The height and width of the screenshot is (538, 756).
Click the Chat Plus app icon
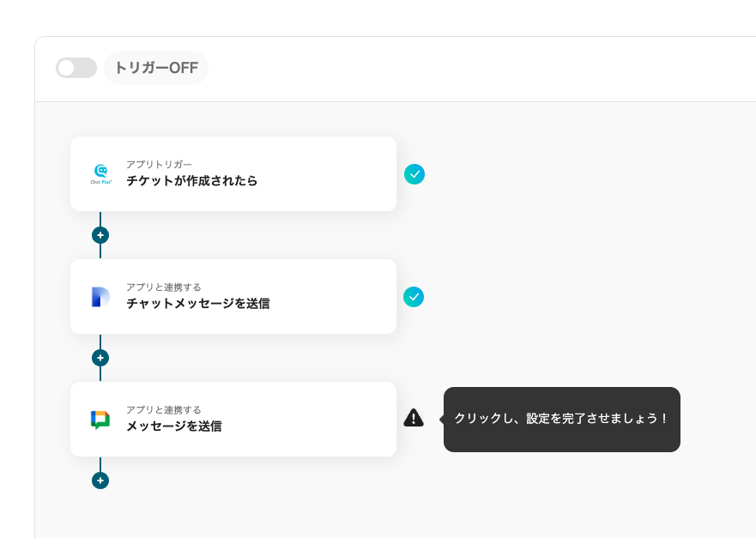pyautogui.click(x=100, y=174)
